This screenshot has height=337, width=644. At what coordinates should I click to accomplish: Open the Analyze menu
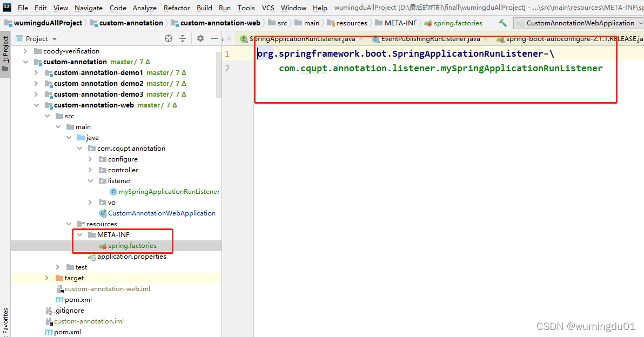[145, 8]
